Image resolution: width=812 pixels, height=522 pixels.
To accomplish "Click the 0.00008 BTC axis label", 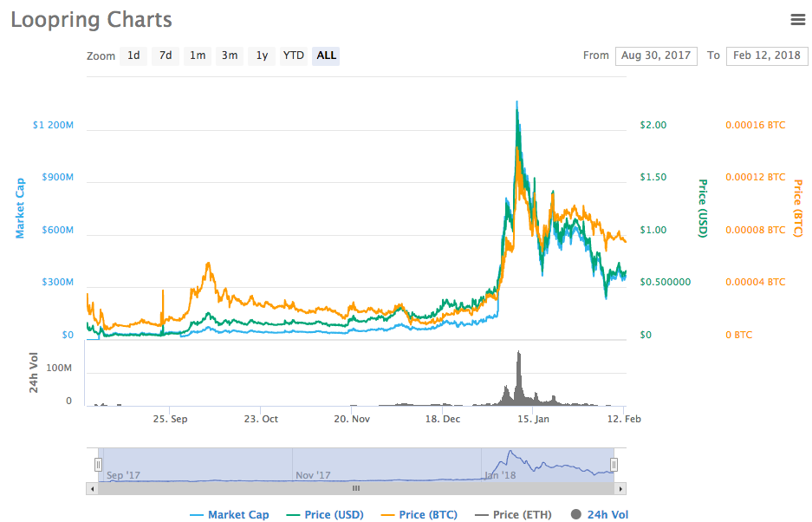I will pos(756,230).
